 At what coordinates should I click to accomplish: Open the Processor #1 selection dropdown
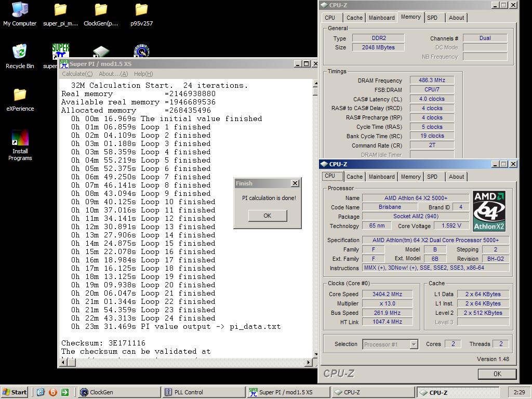coord(414,344)
